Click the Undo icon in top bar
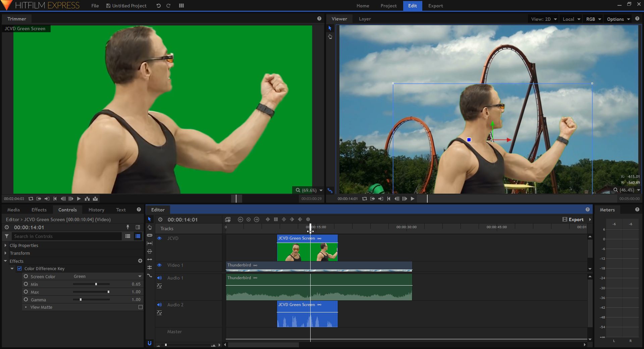 (158, 6)
